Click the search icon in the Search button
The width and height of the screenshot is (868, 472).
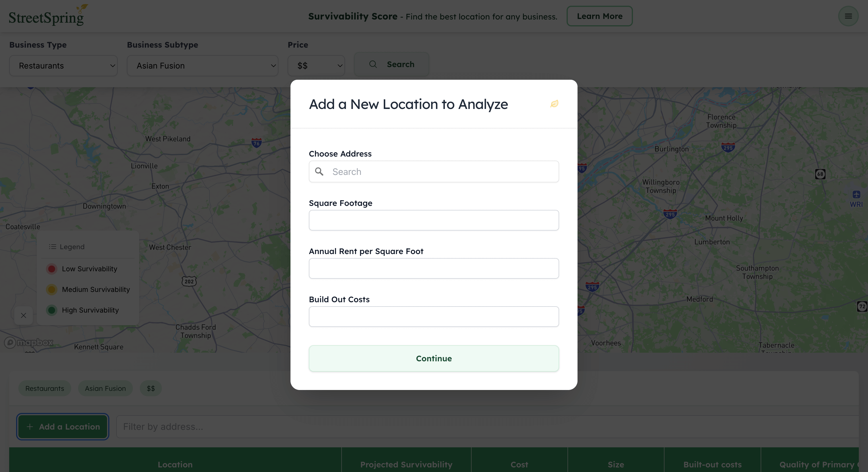373,64
